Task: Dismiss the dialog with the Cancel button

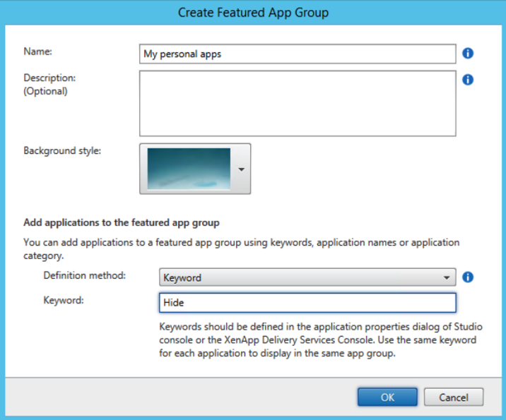Action: [x=454, y=397]
